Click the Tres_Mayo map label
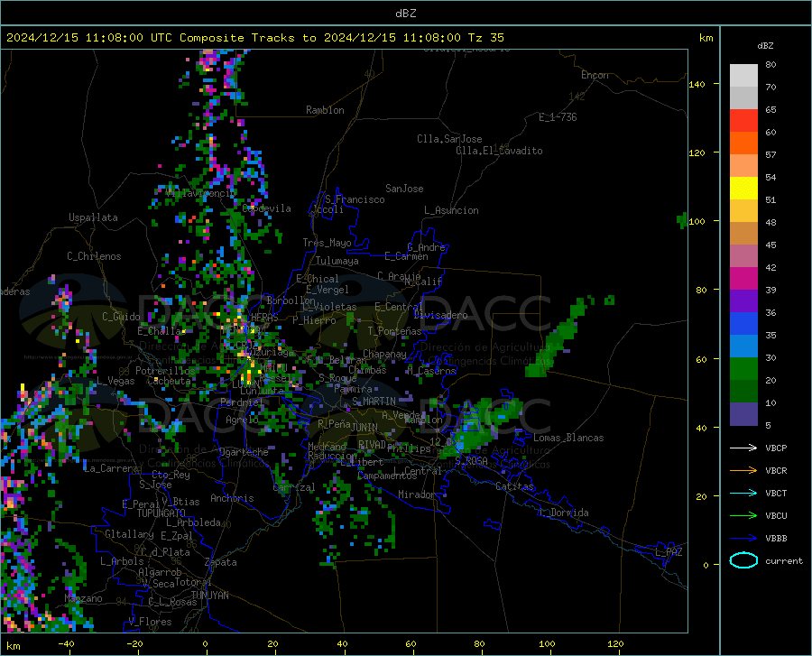Screen dimensions: 812x656 click(327, 243)
